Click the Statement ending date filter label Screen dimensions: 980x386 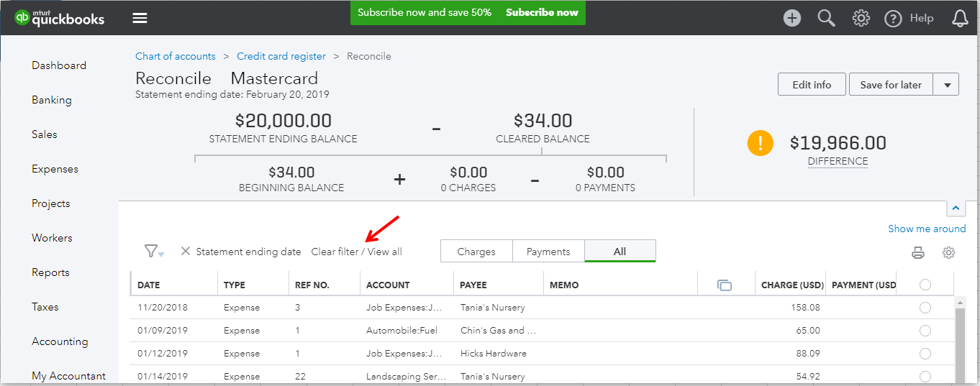point(248,252)
